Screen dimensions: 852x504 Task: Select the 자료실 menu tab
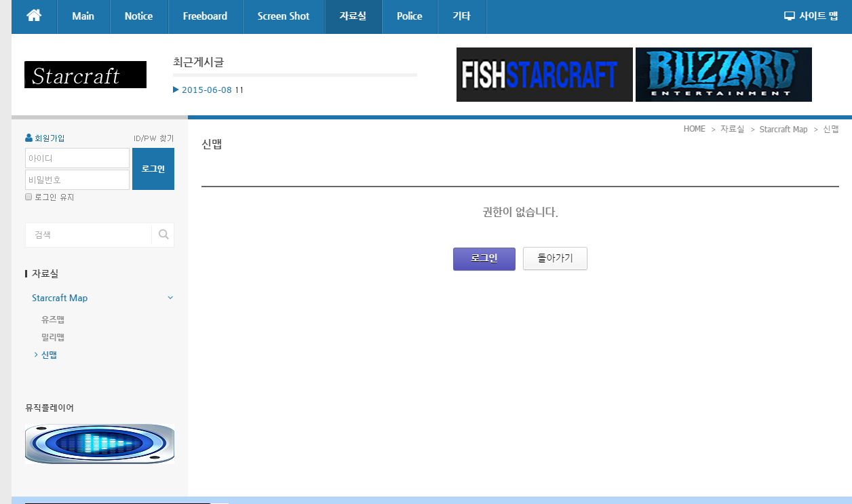353,16
